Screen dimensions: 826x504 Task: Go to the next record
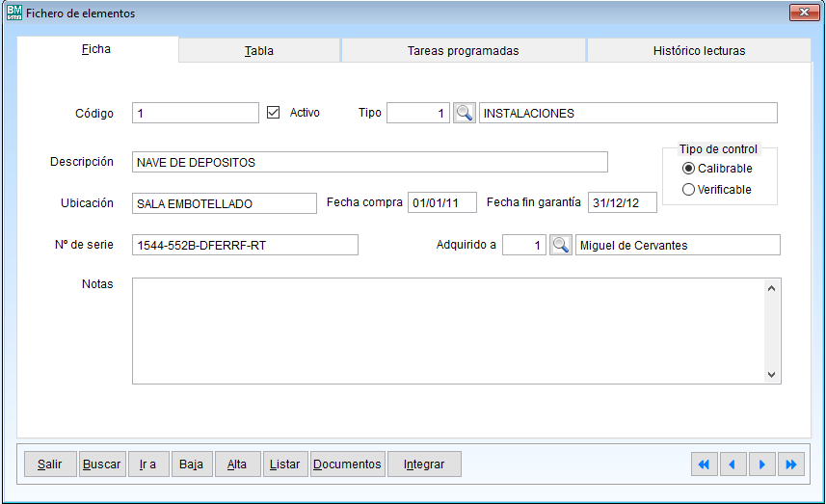pyautogui.click(x=762, y=464)
